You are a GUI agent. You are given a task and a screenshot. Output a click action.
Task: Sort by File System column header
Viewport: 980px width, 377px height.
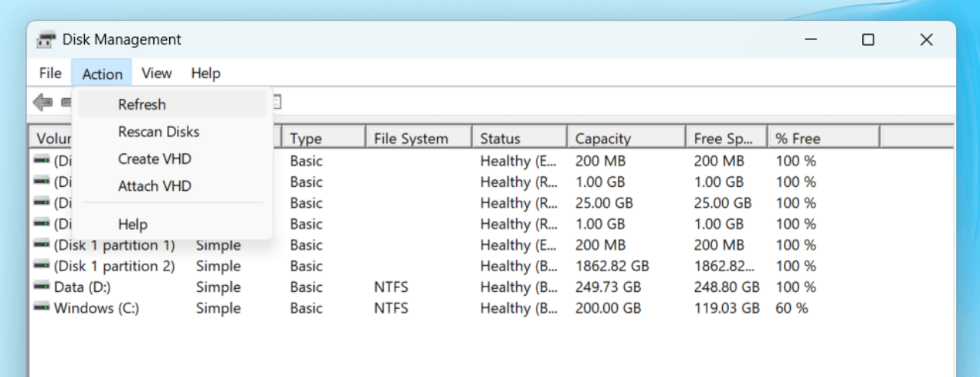(419, 139)
